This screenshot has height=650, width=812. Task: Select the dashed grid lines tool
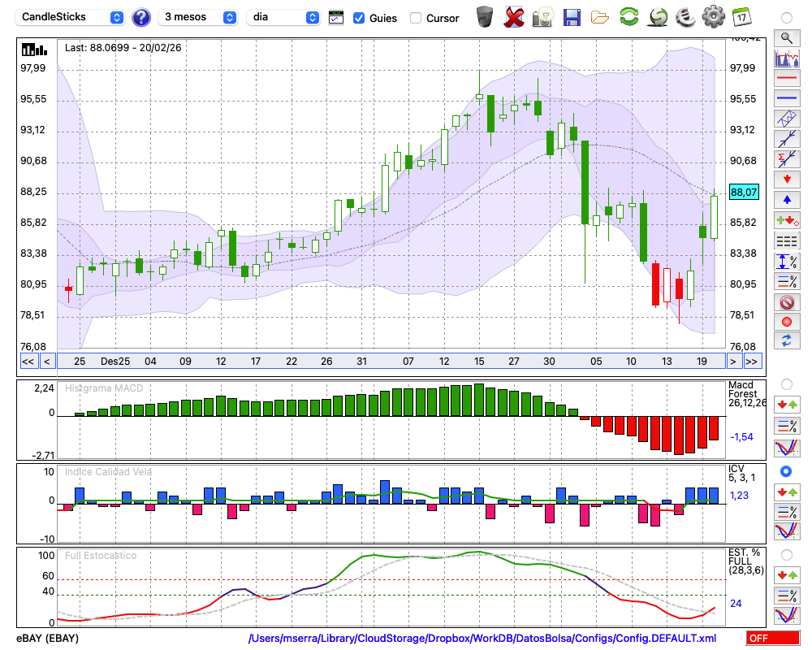coord(787,241)
